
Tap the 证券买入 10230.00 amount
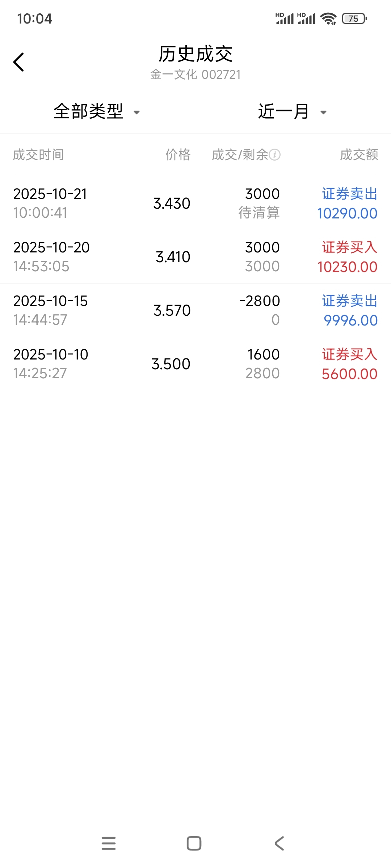click(x=348, y=267)
